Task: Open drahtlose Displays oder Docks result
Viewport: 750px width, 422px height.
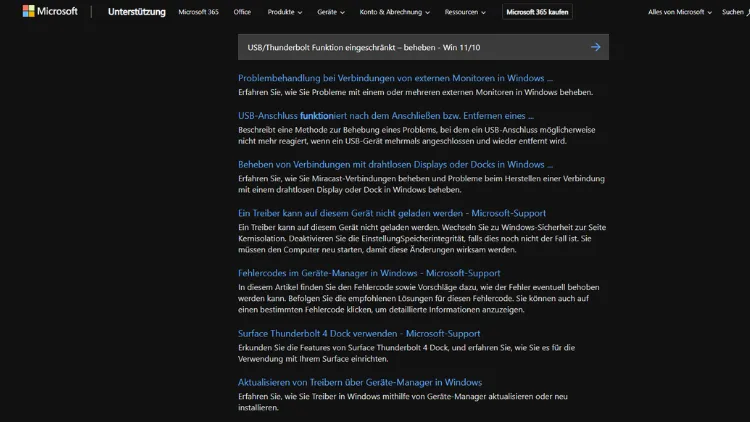Action: click(395, 164)
